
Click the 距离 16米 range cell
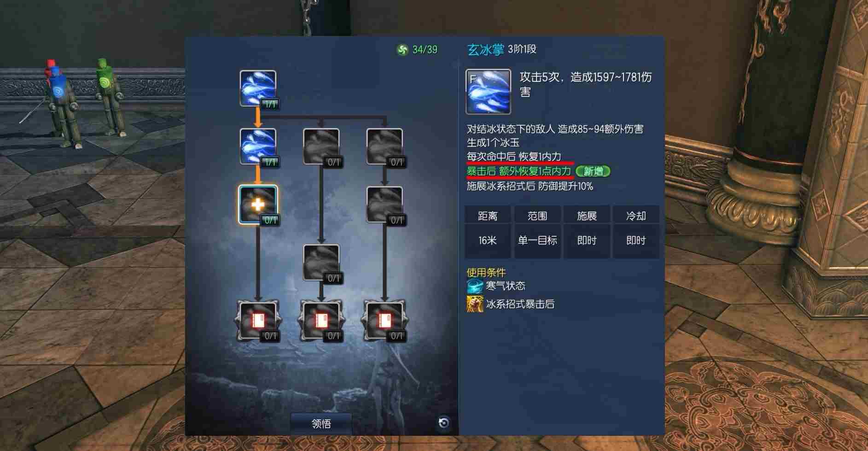coord(487,232)
